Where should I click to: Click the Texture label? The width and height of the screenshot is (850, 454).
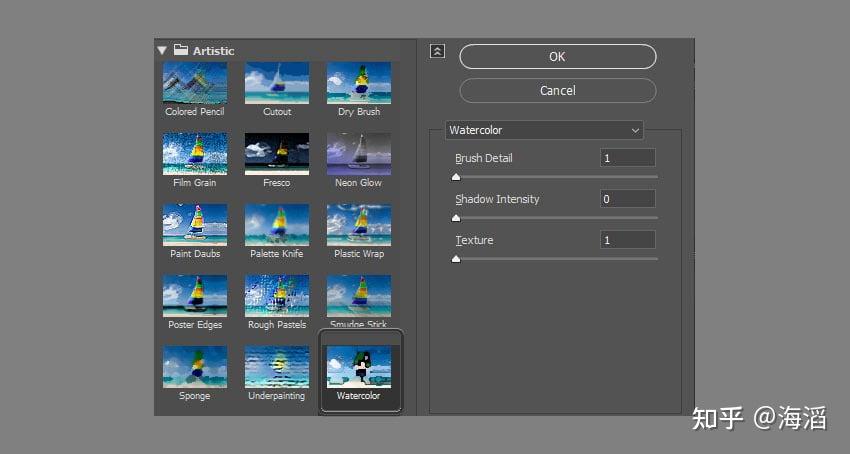pyautogui.click(x=474, y=240)
